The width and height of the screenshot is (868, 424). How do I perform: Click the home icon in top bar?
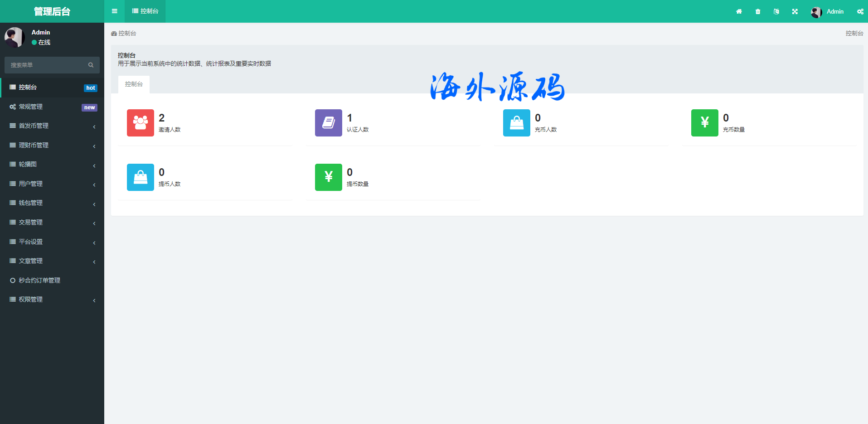coord(739,11)
